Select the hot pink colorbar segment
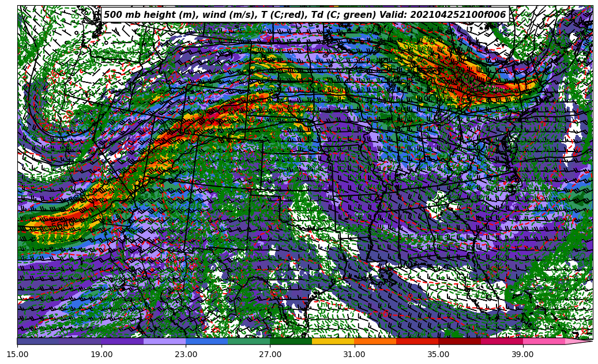Image resolution: width=598 pixels, height=364 pixels. [544, 341]
